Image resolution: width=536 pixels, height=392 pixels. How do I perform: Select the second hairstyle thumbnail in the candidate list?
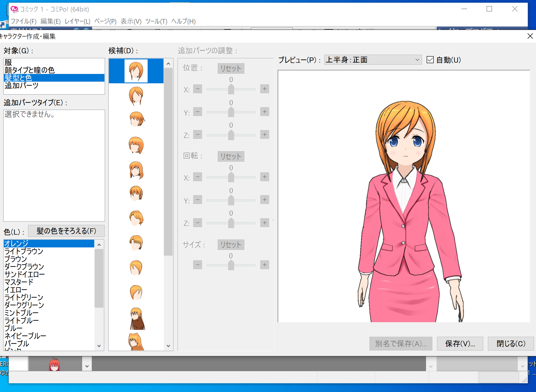pos(136,96)
